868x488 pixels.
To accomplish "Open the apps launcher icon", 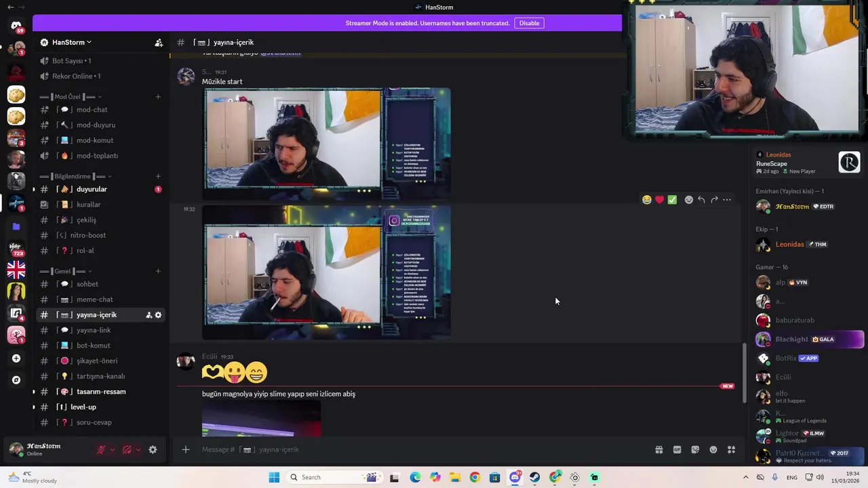I will [731, 449].
